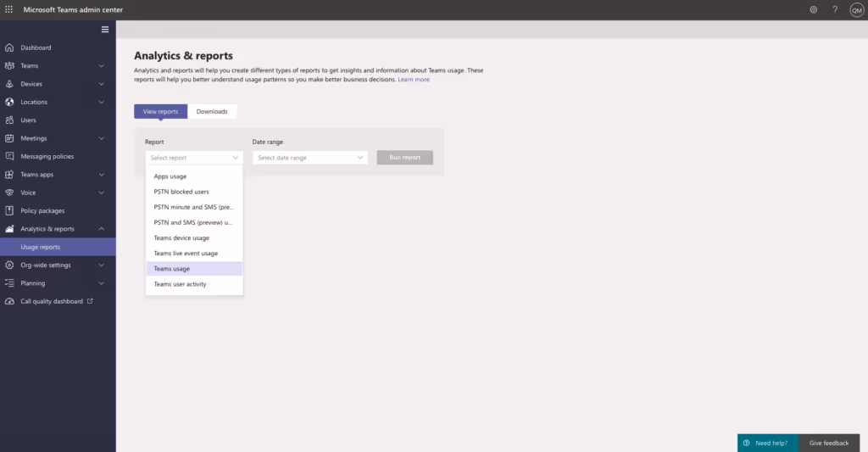Screen dimensions: 868x452
Task: Select PSTN minute and SMS report
Action: (194, 207)
